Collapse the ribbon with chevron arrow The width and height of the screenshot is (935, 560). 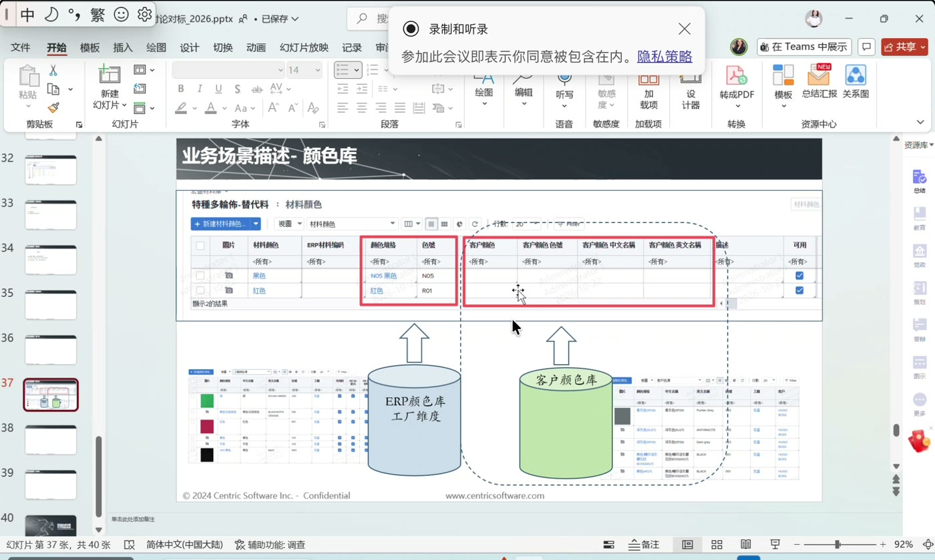[x=920, y=122]
